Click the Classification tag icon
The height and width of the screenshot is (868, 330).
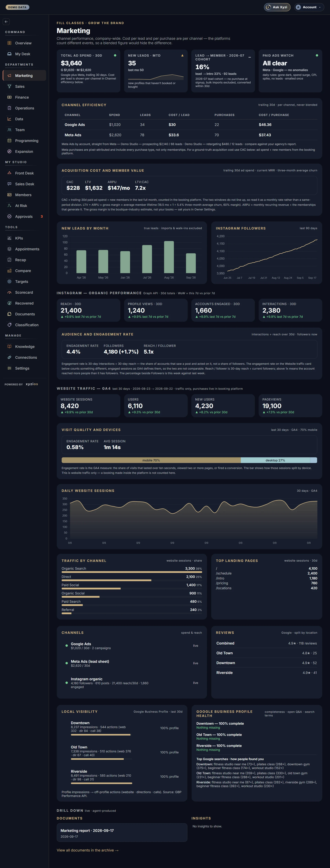9,325
